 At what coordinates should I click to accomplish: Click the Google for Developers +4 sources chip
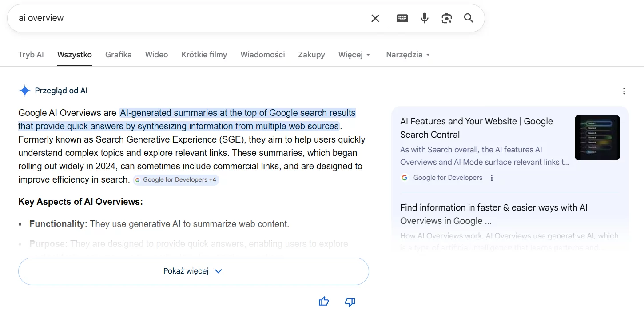176,180
